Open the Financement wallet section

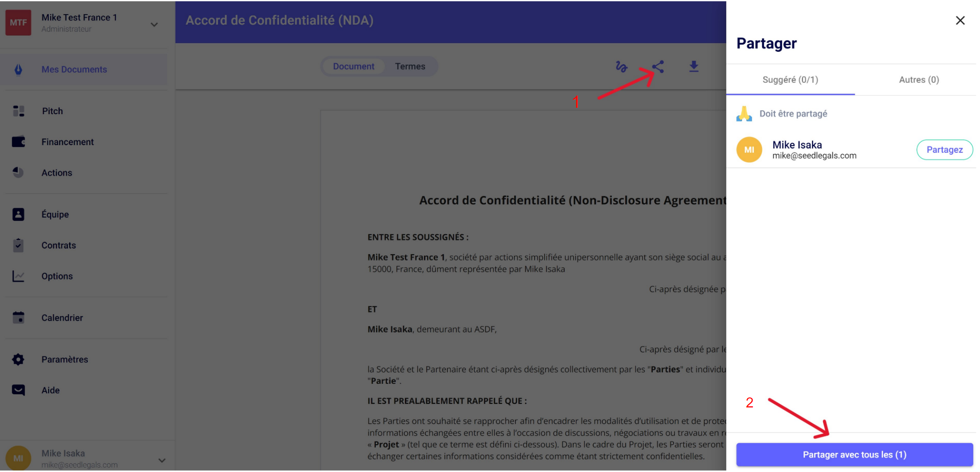pos(67,142)
